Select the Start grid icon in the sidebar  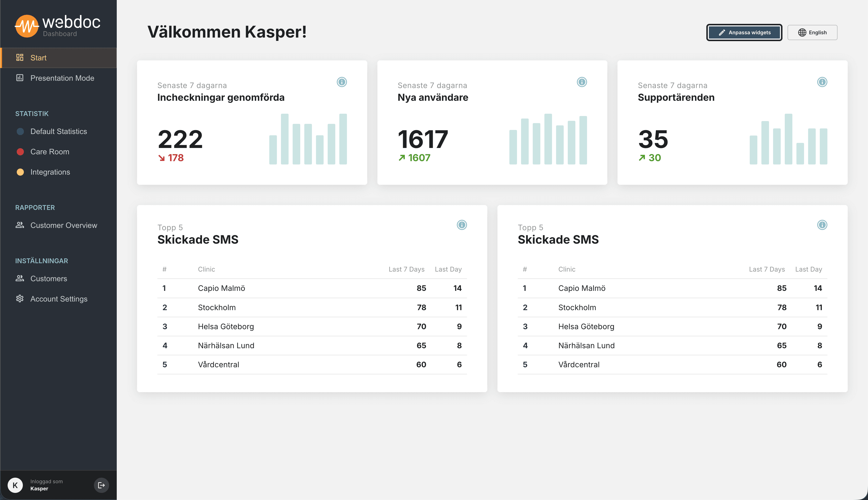pyautogui.click(x=20, y=57)
